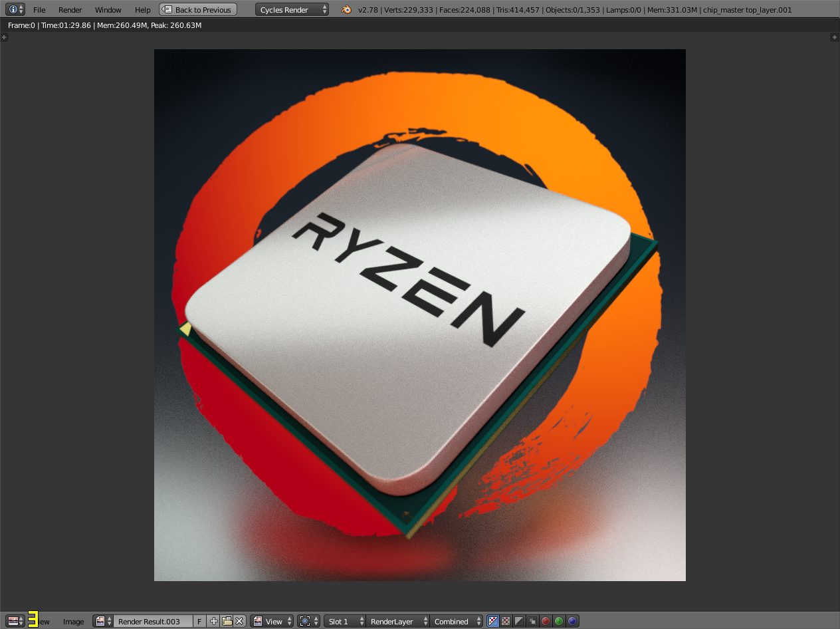Show only the blue channel
The width and height of the screenshot is (840, 629).
coord(572,621)
